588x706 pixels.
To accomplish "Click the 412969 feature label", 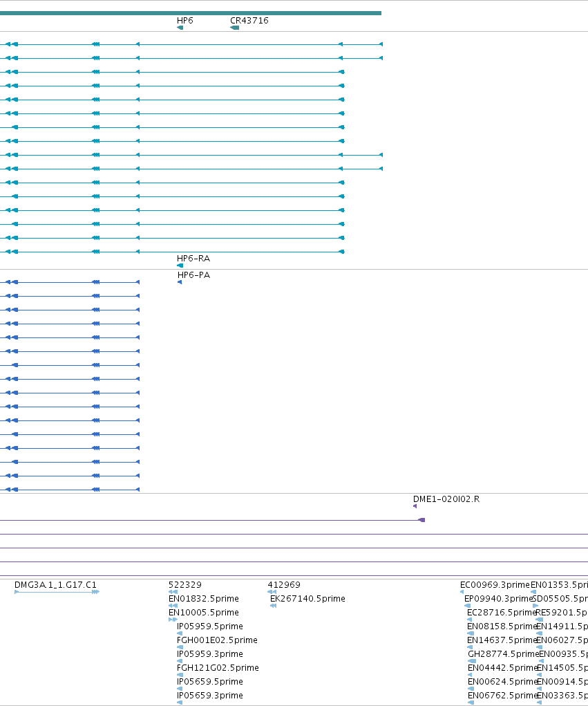I will click(284, 585).
